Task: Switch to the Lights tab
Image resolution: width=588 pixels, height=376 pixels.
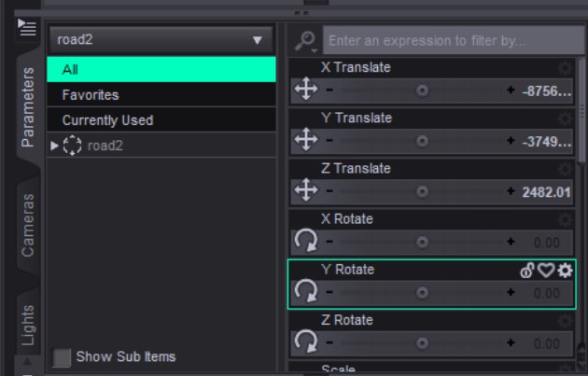Action: click(x=28, y=325)
